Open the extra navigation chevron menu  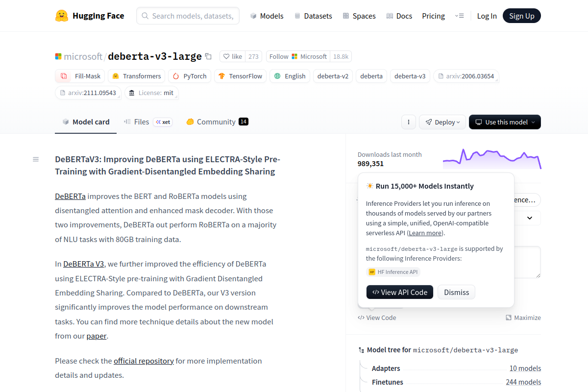pos(460,15)
